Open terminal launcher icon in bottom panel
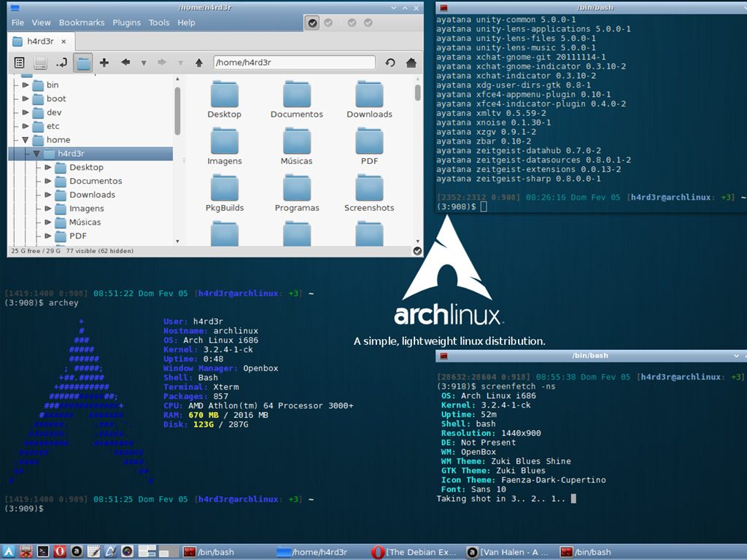 tap(43, 552)
